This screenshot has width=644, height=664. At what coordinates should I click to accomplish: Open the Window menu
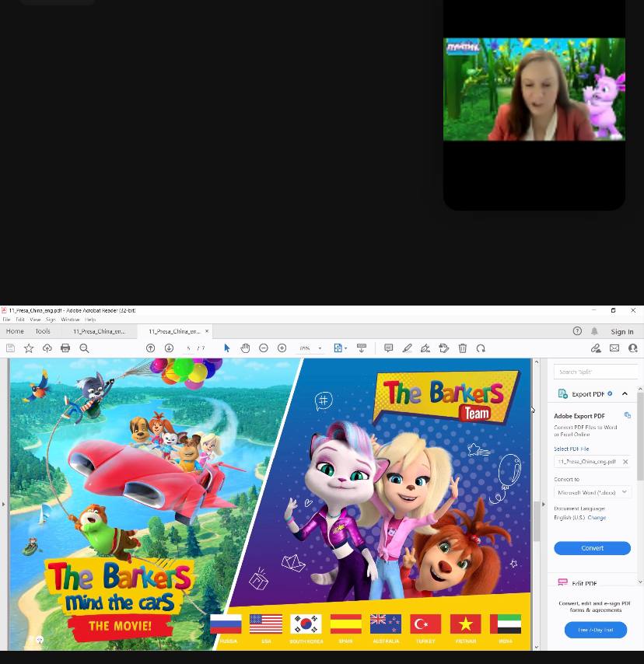coord(70,320)
